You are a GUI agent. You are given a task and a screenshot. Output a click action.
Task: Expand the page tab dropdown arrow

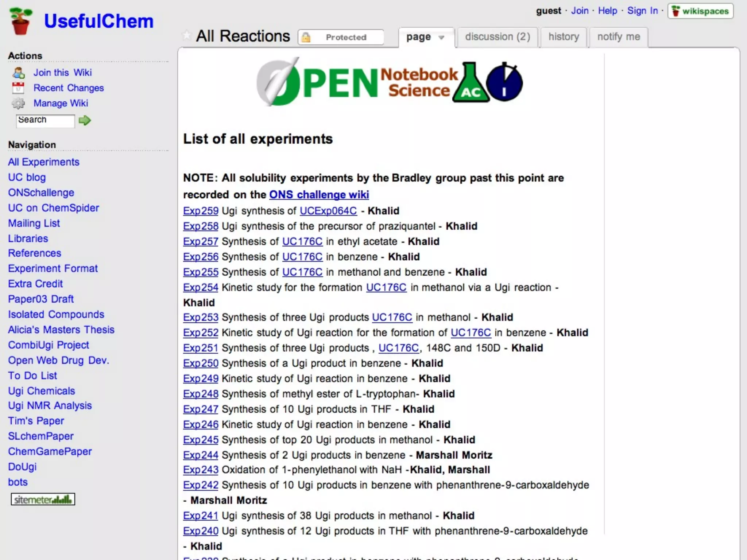point(441,38)
